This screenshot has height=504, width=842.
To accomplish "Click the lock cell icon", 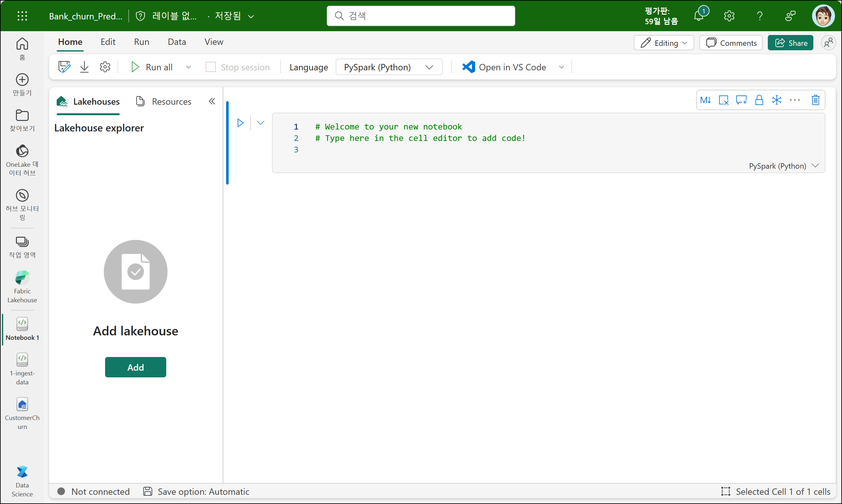I will pos(759,100).
